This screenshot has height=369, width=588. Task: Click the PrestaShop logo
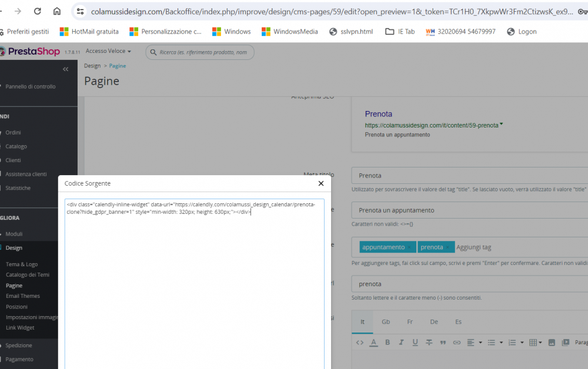[x=30, y=51]
